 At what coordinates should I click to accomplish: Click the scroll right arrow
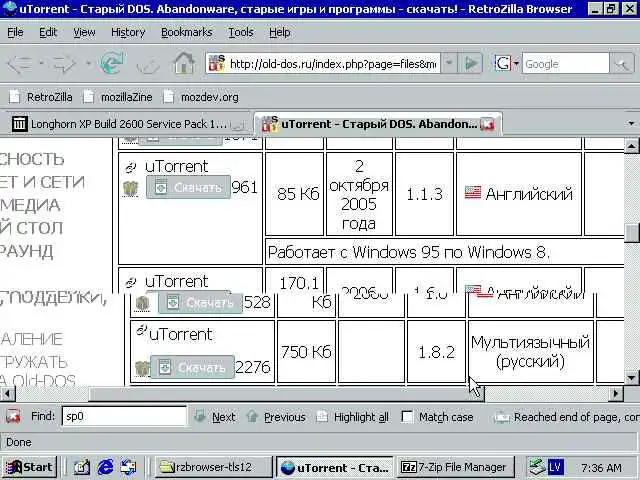pos(616,393)
